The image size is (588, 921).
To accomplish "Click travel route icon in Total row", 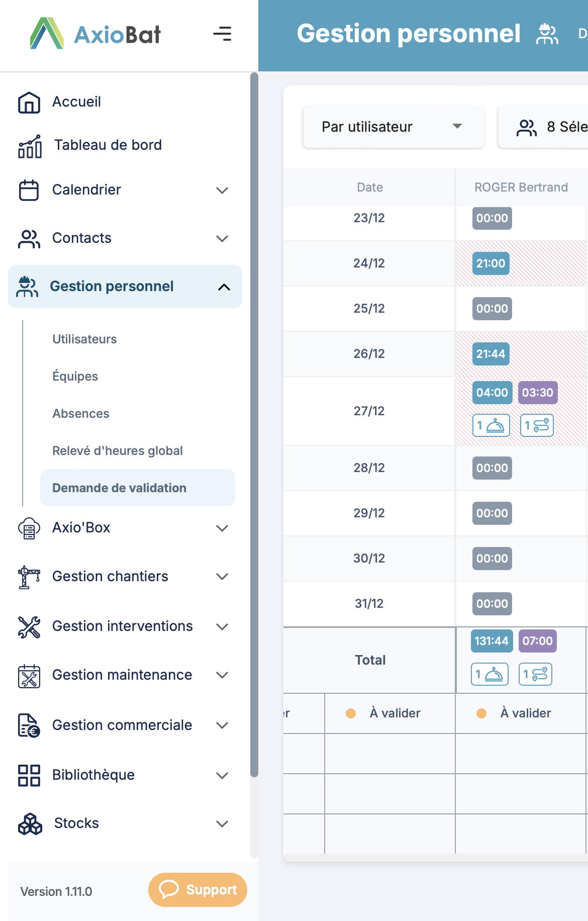I will tap(536, 674).
